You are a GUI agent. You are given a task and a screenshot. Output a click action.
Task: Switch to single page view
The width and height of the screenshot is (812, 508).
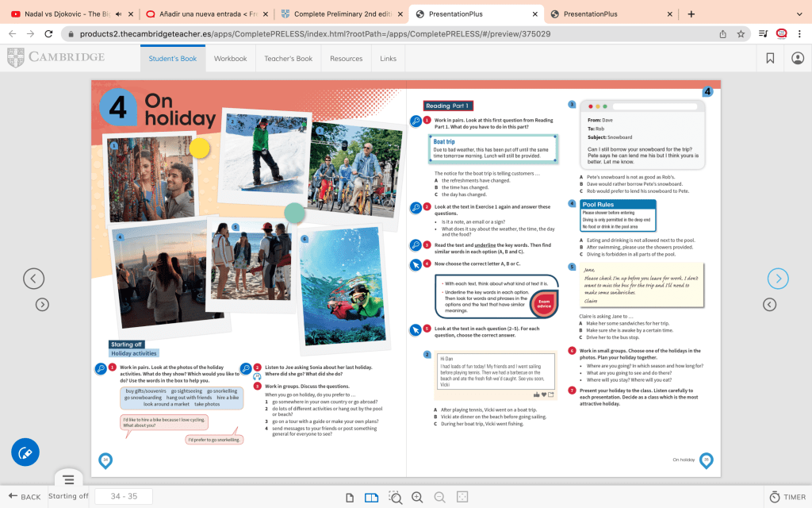tap(350, 497)
